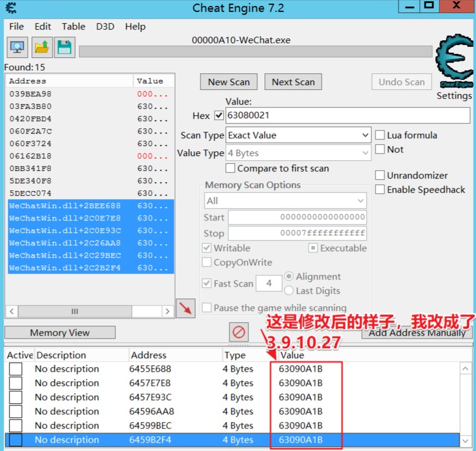Screen dimensions: 476x451
Task: Open the File menu
Action: (x=17, y=27)
